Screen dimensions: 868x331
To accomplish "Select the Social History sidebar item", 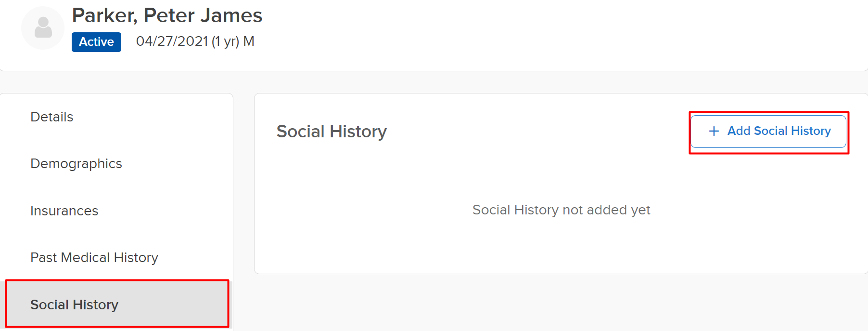I will [x=75, y=305].
